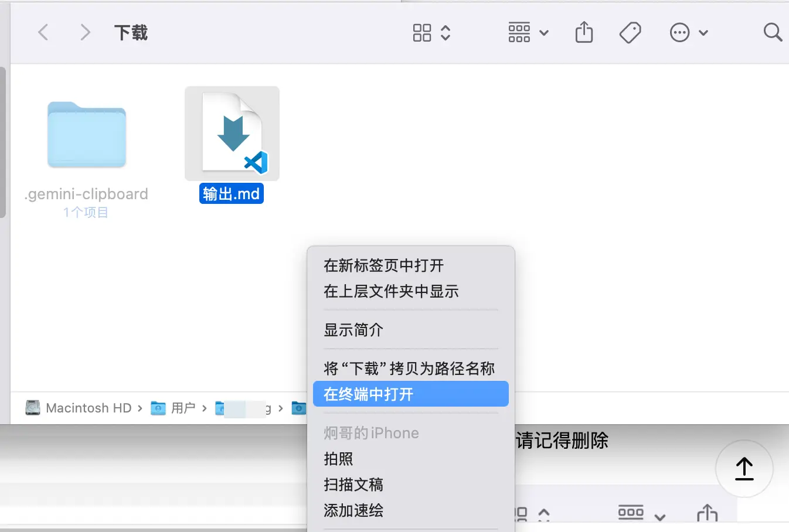Select 扫描文稿 in context menu
This screenshot has height=532, width=789.
(353, 485)
